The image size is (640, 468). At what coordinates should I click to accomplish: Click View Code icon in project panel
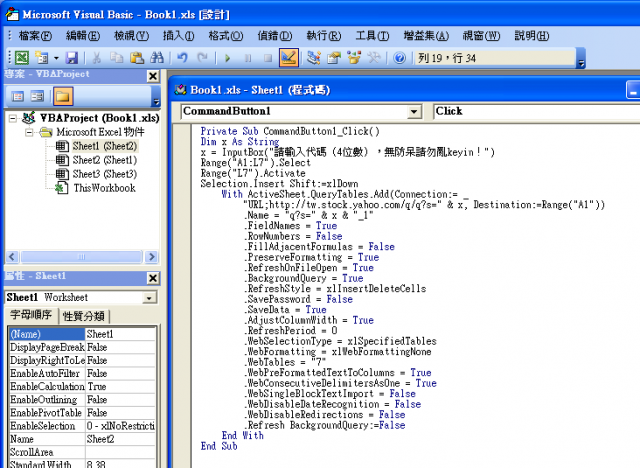18,97
